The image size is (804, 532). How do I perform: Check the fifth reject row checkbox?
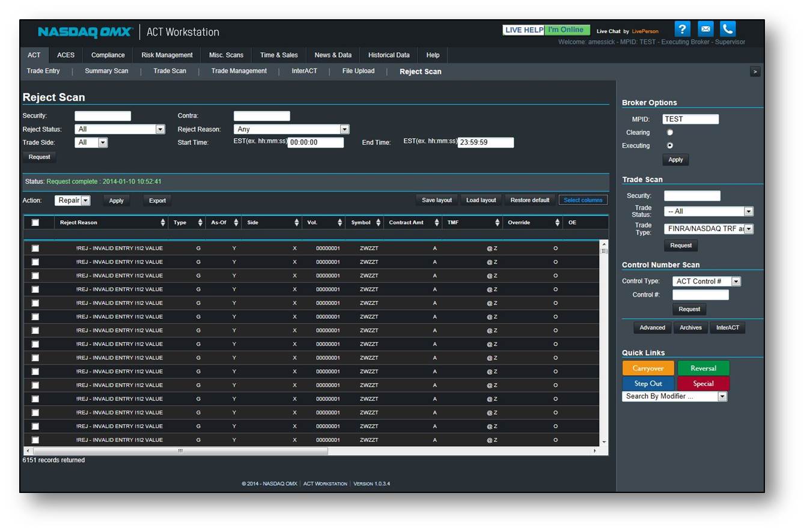35,303
